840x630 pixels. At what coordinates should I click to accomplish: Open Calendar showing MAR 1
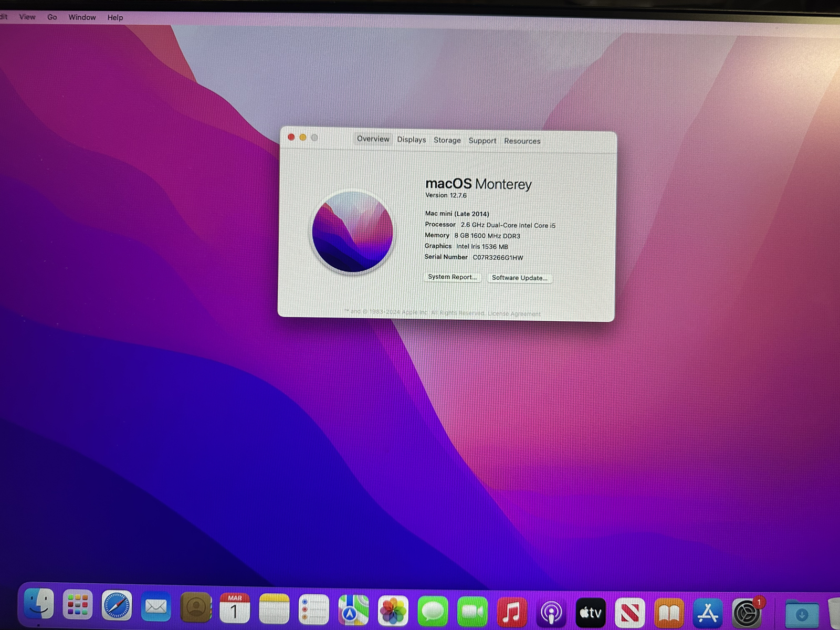coord(235,608)
